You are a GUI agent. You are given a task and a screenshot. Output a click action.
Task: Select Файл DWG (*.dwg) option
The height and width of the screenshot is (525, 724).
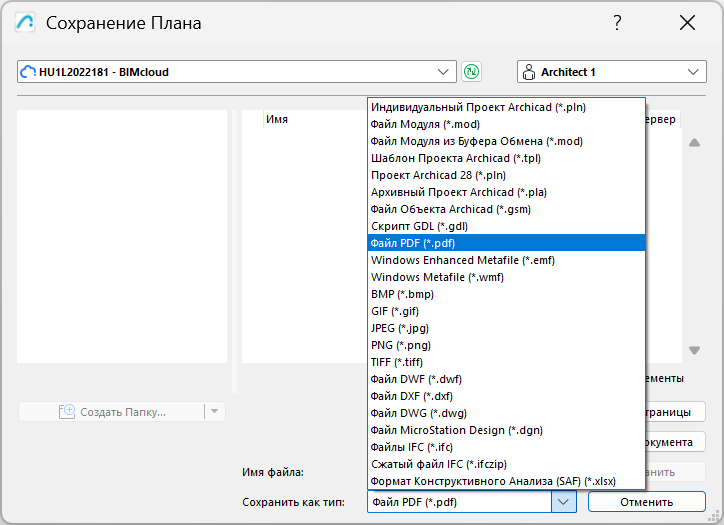click(x=507, y=413)
